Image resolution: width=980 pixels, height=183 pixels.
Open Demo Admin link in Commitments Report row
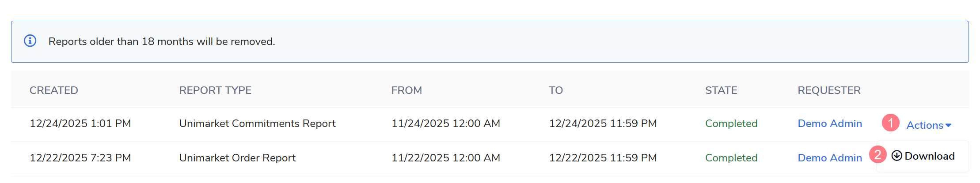tap(829, 123)
